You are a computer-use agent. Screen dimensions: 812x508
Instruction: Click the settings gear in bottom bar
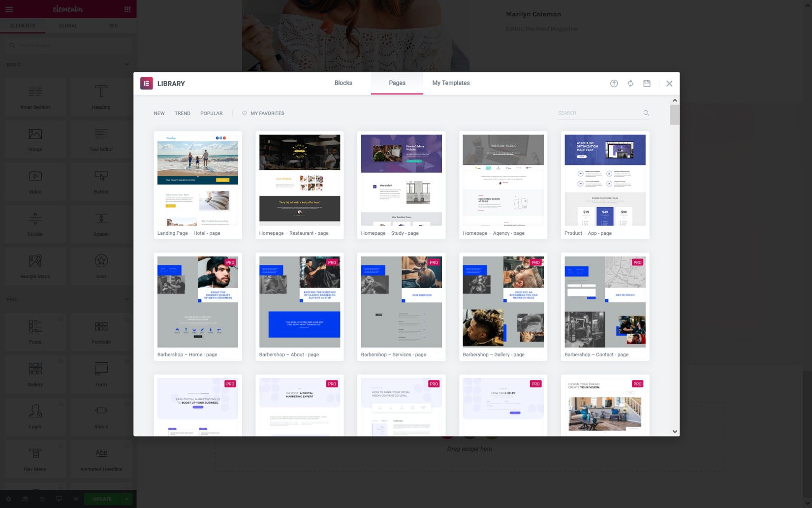click(x=8, y=499)
